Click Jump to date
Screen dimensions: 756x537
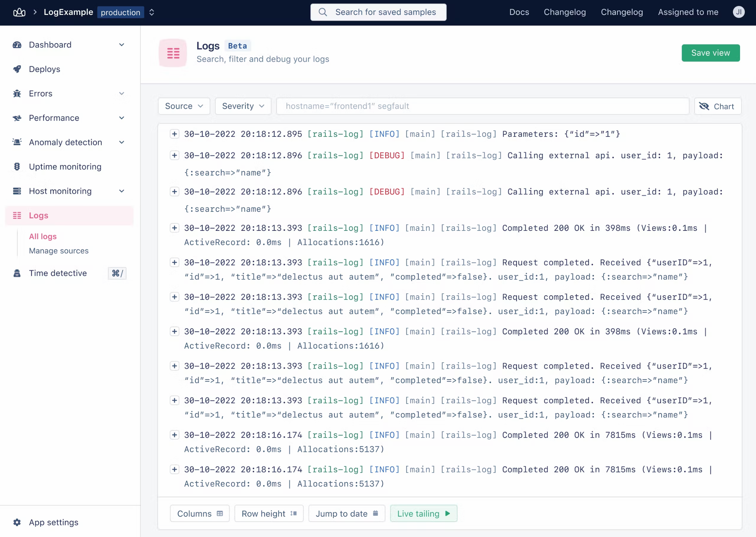pyautogui.click(x=347, y=514)
